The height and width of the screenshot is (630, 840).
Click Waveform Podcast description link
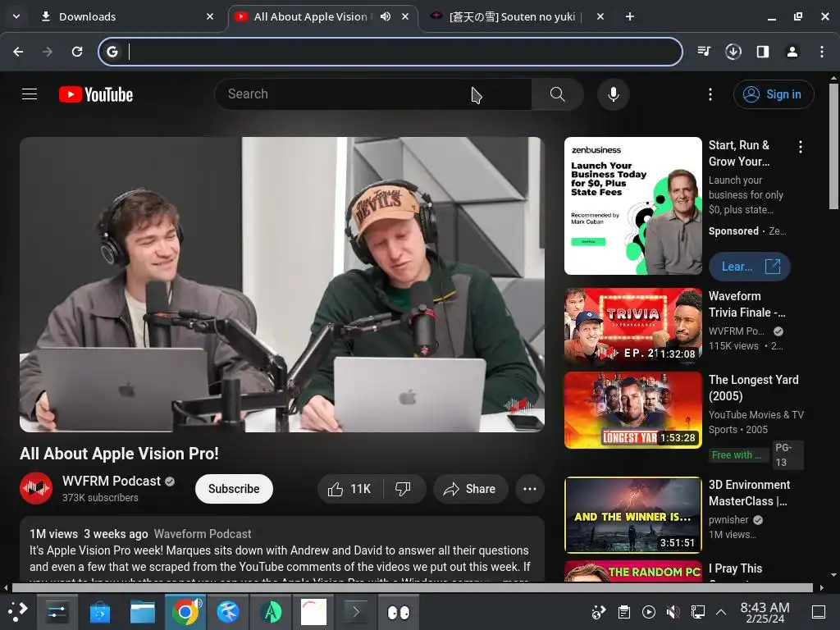pyautogui.click(x=203, y=533)
